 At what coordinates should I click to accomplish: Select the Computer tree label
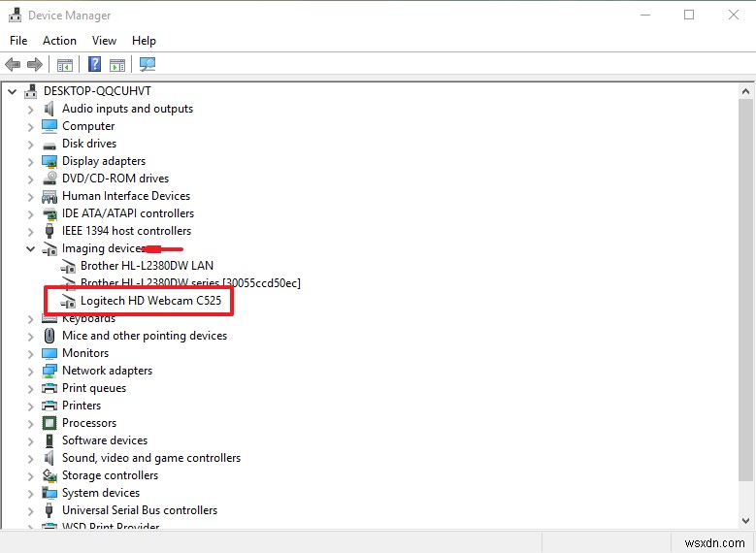(x=88, y=126)
